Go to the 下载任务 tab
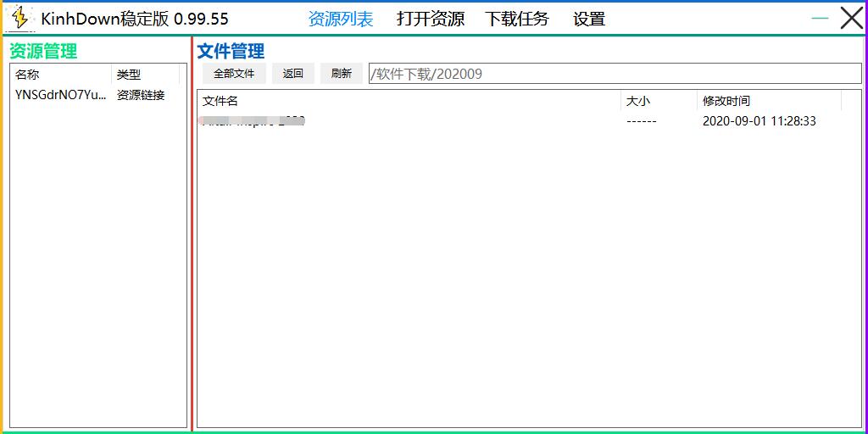This screenshot has height=434, width=868. (516, 19)
